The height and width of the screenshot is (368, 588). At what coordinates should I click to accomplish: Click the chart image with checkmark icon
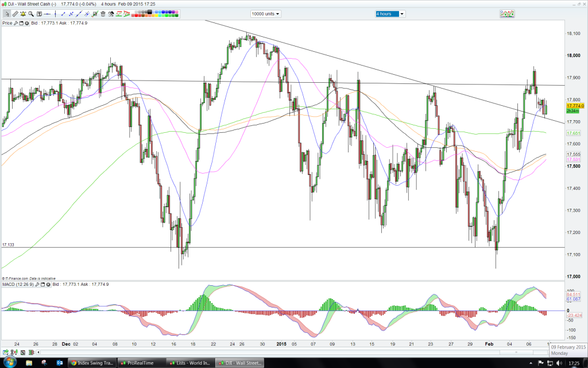pyautogui.click(x=95, y=14)
